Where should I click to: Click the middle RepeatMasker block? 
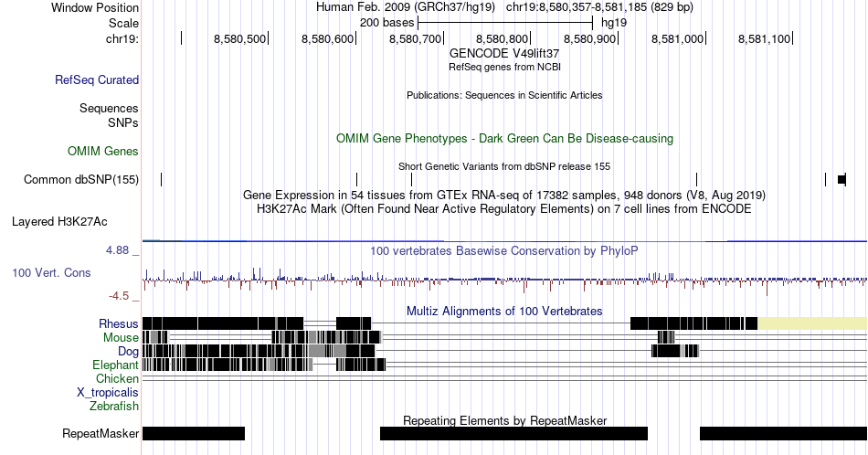click(x=513, y=433)
